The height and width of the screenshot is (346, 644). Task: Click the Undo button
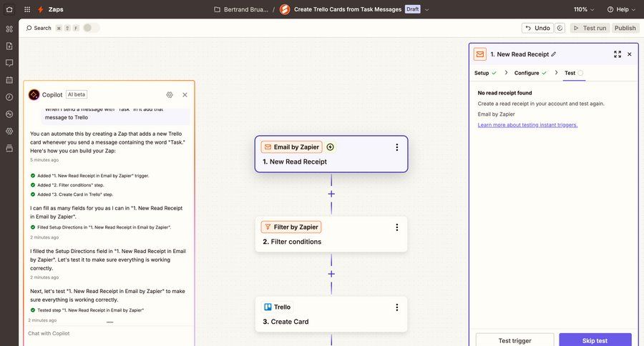537,28
